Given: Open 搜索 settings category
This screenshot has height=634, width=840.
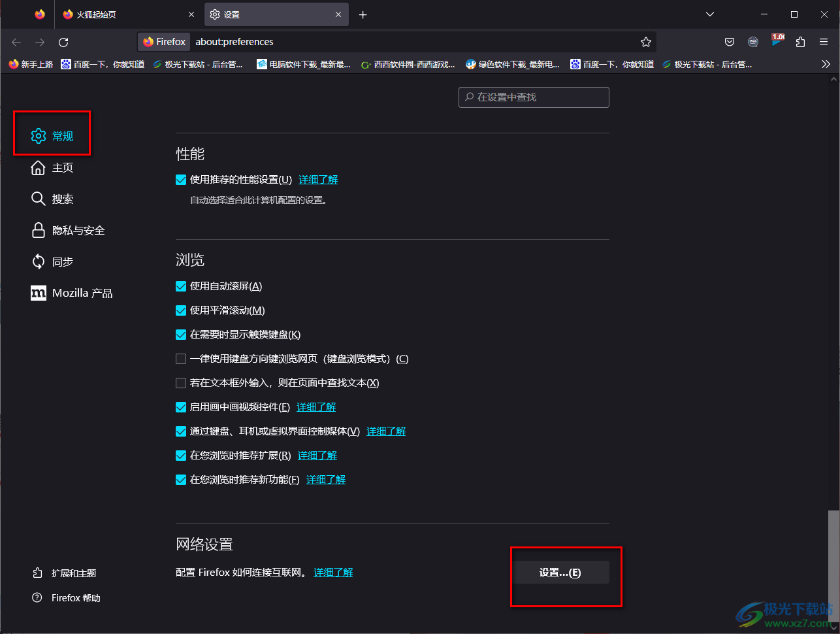Looking at the screenshot, I should click(52, 199).
